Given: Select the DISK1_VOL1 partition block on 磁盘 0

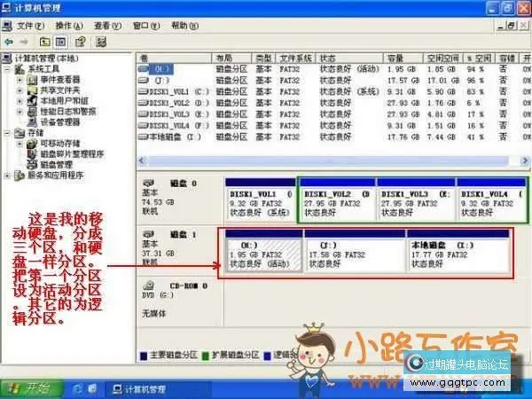Looking at the screenshot, I should 260,199.
